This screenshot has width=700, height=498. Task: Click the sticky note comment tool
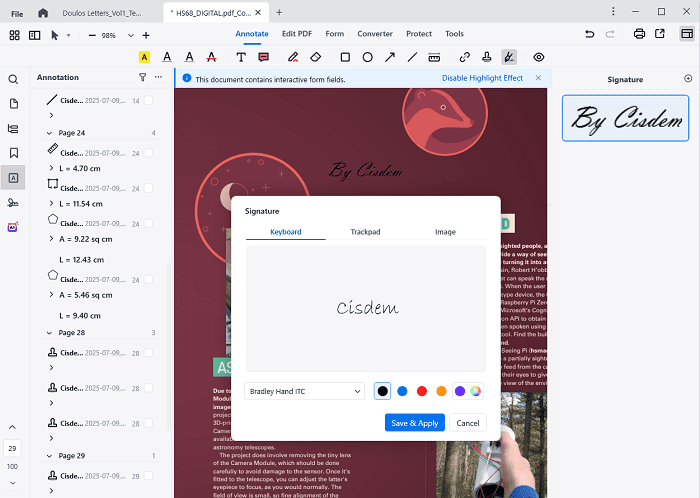point(264,57)
